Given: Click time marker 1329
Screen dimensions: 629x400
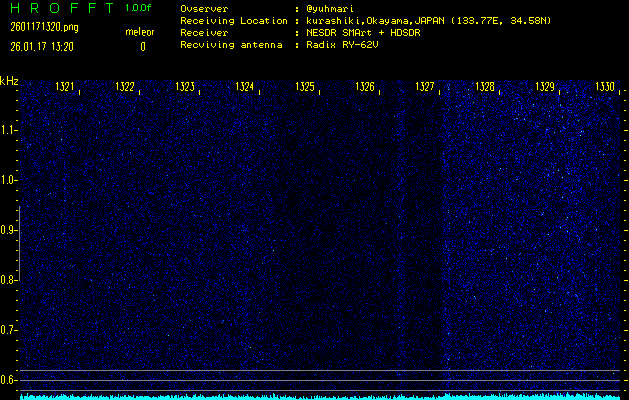Looking at the screenshot, I should pyautogui.click(x=545, y=86).
